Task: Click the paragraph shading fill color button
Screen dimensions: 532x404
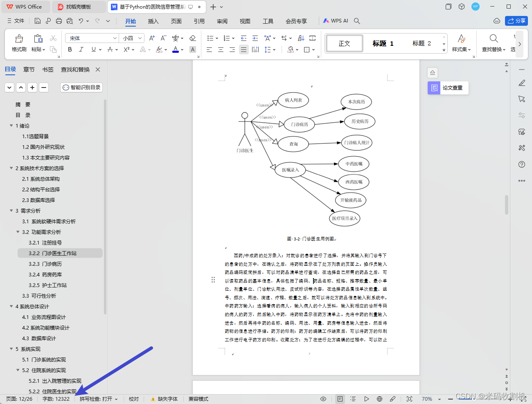Action: click(291, 49)
